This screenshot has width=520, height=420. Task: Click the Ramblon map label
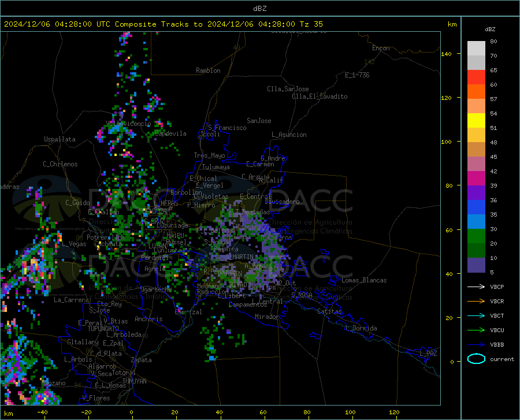[x=208, y=70]
